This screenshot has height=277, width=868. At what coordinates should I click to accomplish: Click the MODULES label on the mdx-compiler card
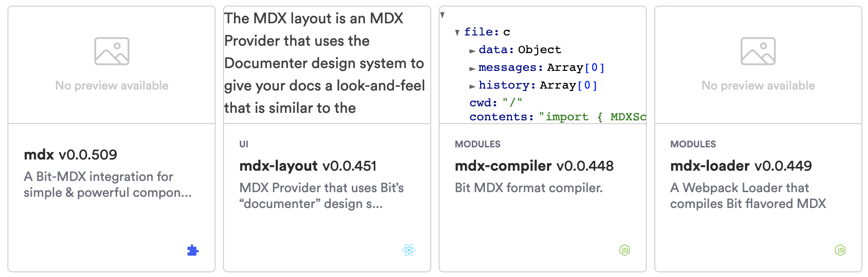coord(477,144)
